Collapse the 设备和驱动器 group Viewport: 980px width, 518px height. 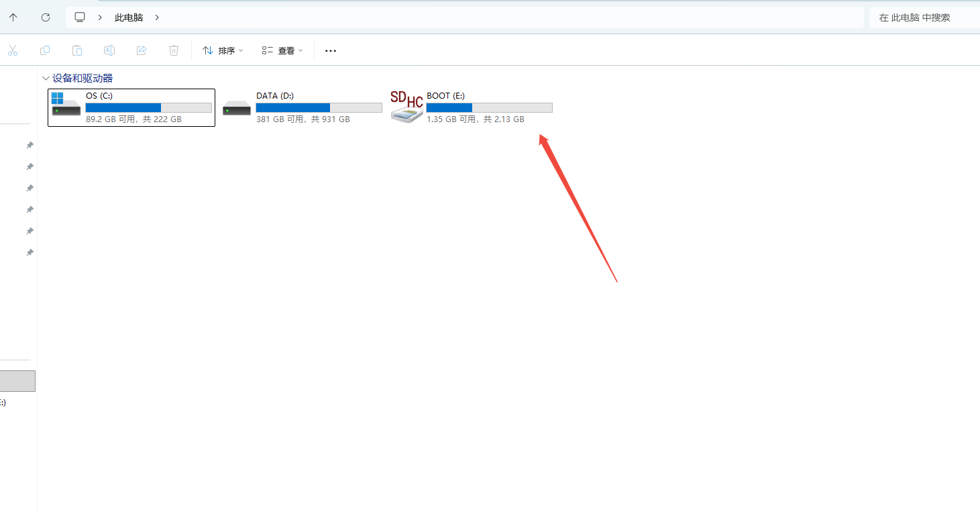click(46, 79)
